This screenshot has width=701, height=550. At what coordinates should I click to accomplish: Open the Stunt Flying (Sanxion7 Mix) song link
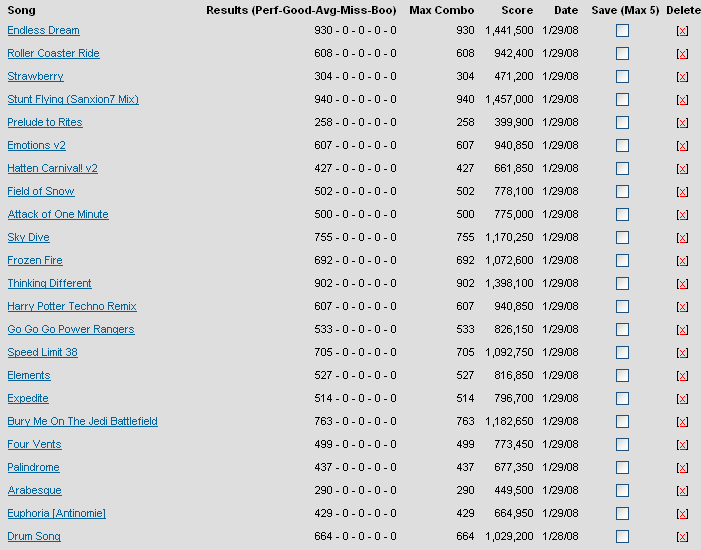(x=73, y=100)
